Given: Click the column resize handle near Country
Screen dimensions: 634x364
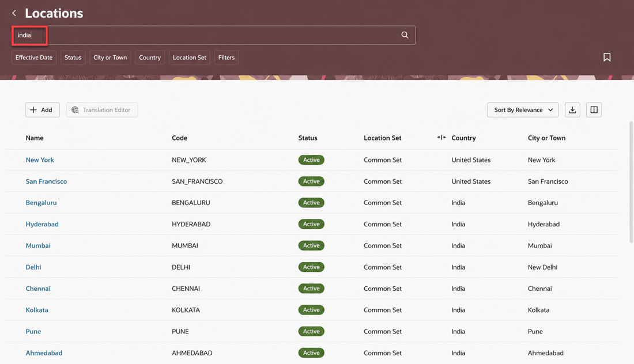Looking at the screenshot, I should point(441,138).
